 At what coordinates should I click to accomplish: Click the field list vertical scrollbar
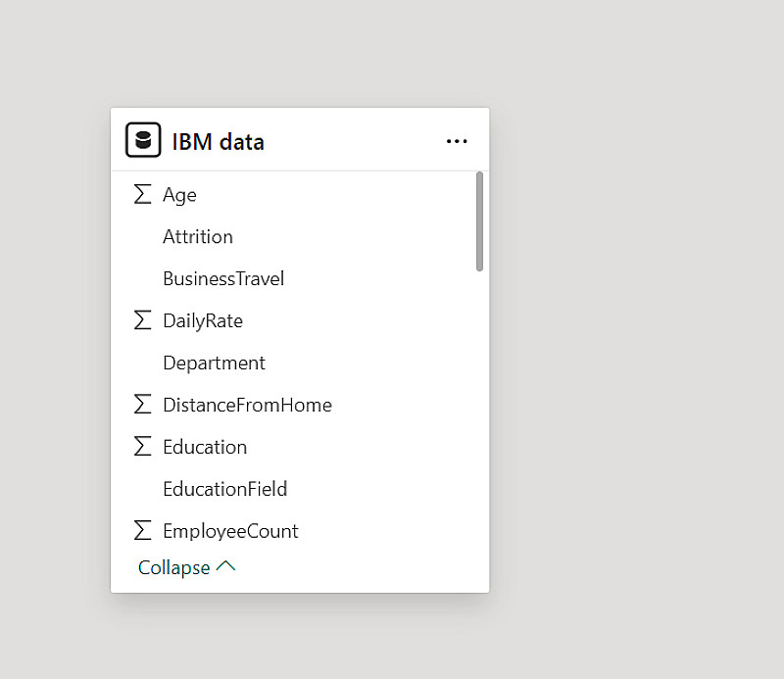[479, 221]
